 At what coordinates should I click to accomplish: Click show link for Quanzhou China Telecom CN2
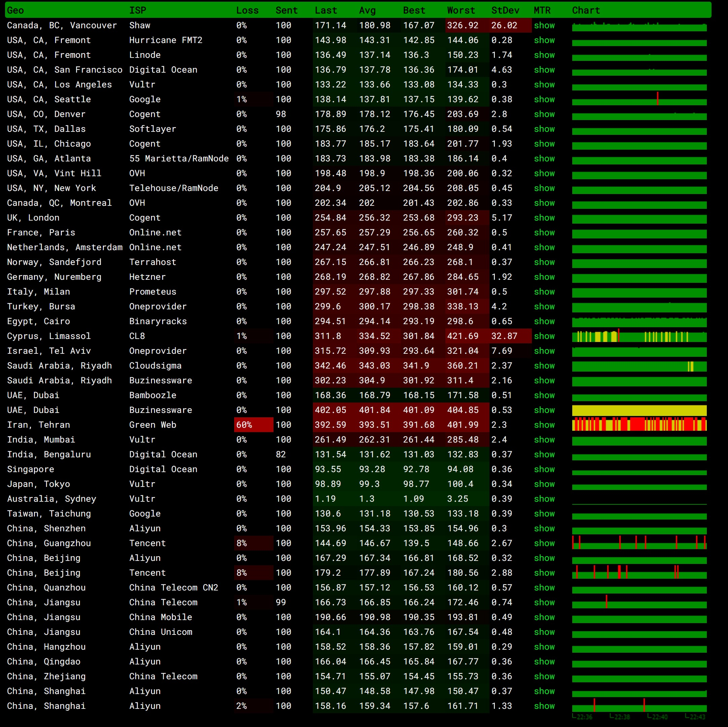tap(544, 588)
